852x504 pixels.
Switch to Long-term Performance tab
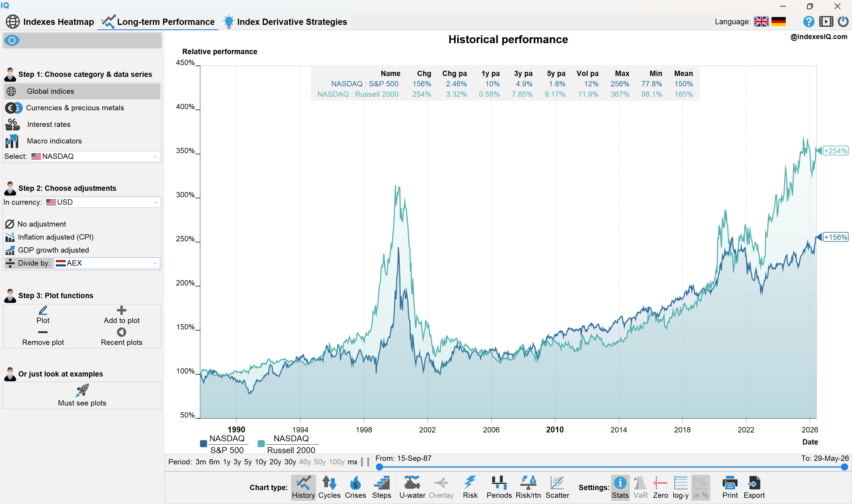click(x=158, y=22)
